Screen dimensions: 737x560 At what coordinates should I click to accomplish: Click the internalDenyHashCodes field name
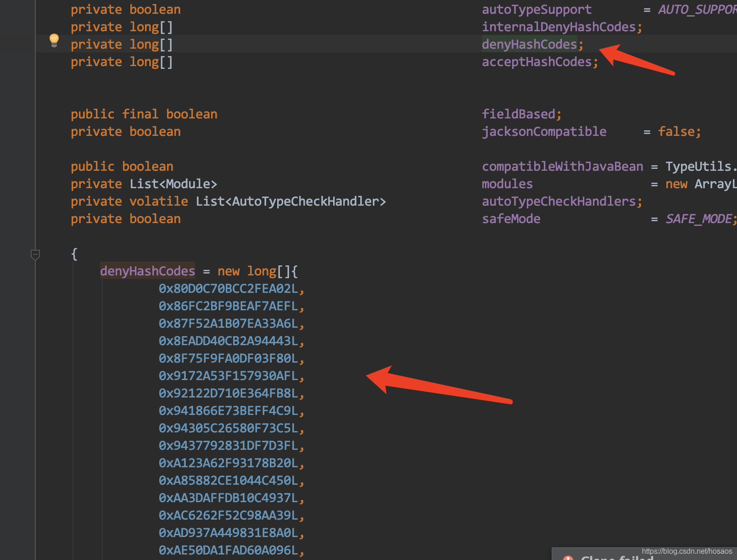[558, 27]
